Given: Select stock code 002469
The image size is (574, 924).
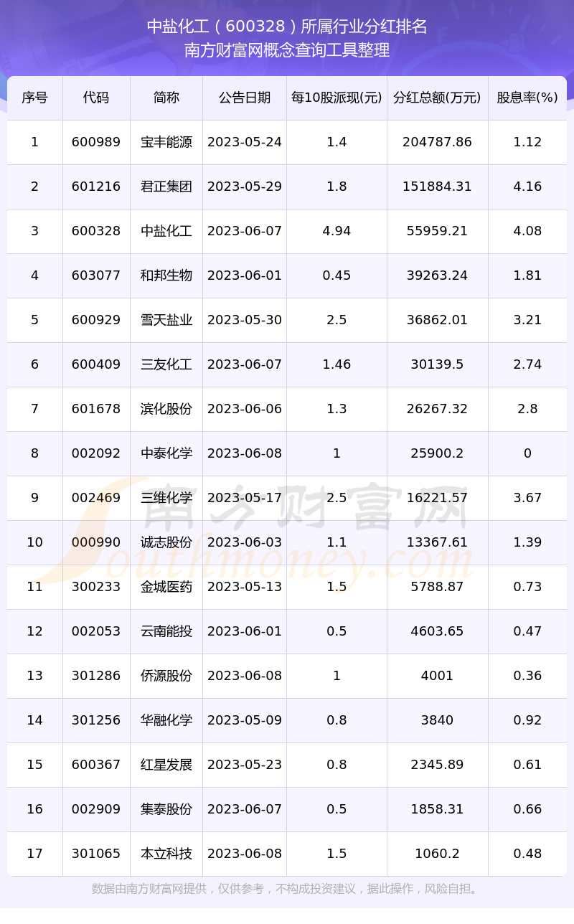Looking at the screenshot, I should [x=96, y=498].
